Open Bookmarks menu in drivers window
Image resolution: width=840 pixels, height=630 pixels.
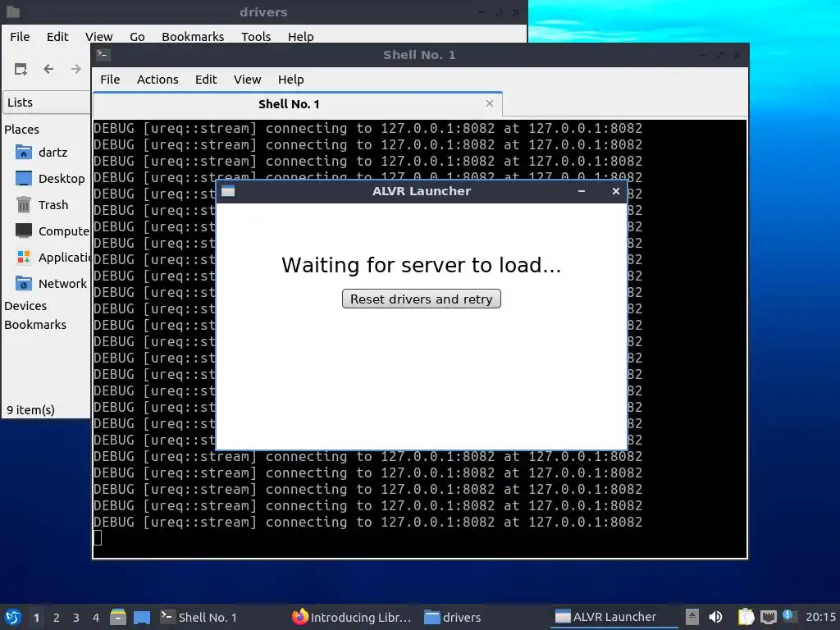pyautogui.click(x=193, y=36)
